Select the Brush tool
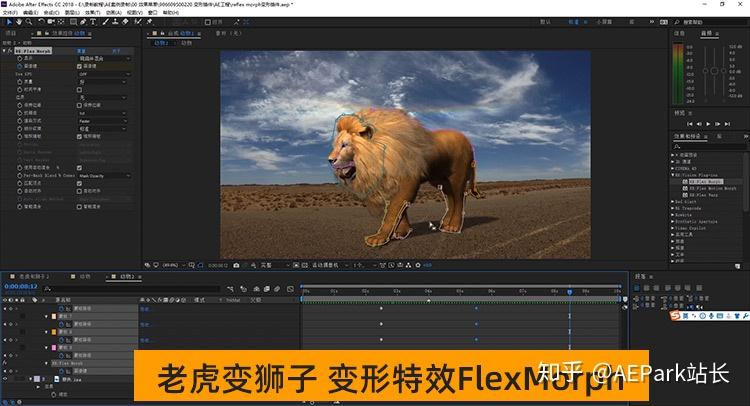This screenshot has width=750, height=406. (x=106, y=22)
